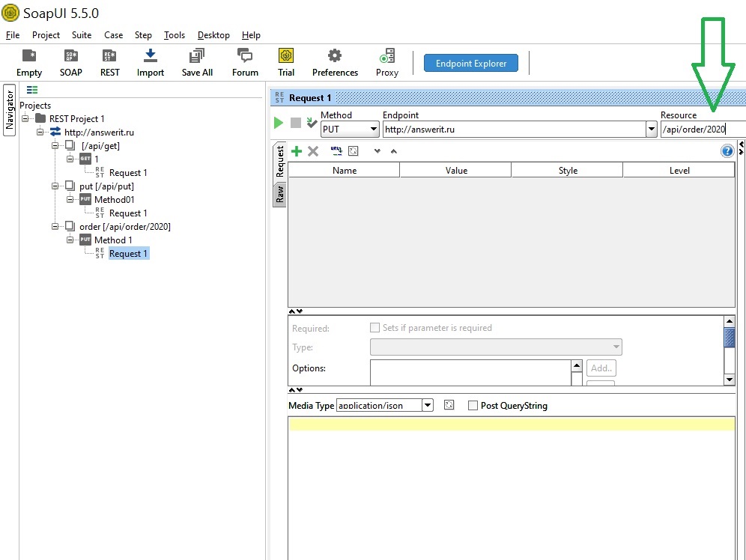Viewport: 746px width, 560px height.
Task: Move parameter down with down chevron
Action: pos(377,151)
